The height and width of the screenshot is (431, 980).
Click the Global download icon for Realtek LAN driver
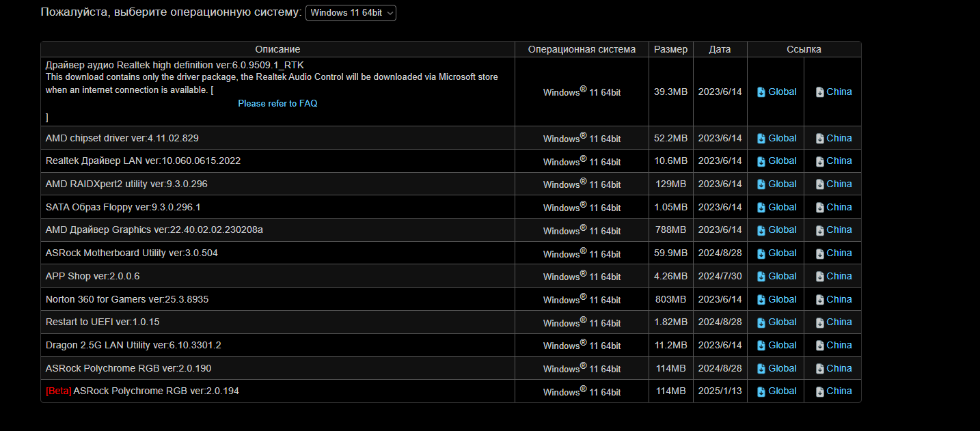[761, 161]
